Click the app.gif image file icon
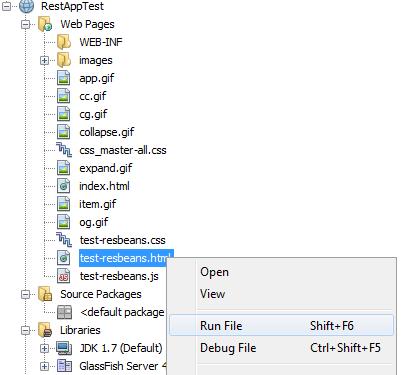This screenshot has height=375, width=415. coord(63,78)
